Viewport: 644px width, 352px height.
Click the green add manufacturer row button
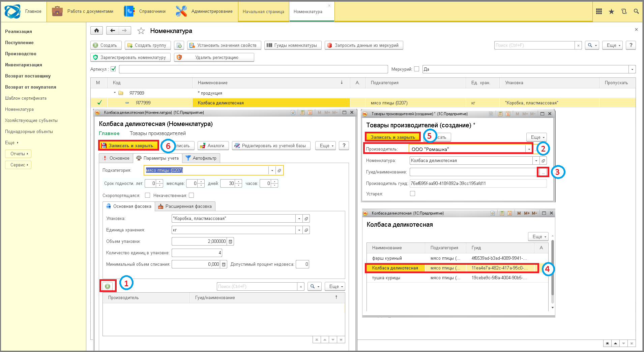(x=108, y=286)
